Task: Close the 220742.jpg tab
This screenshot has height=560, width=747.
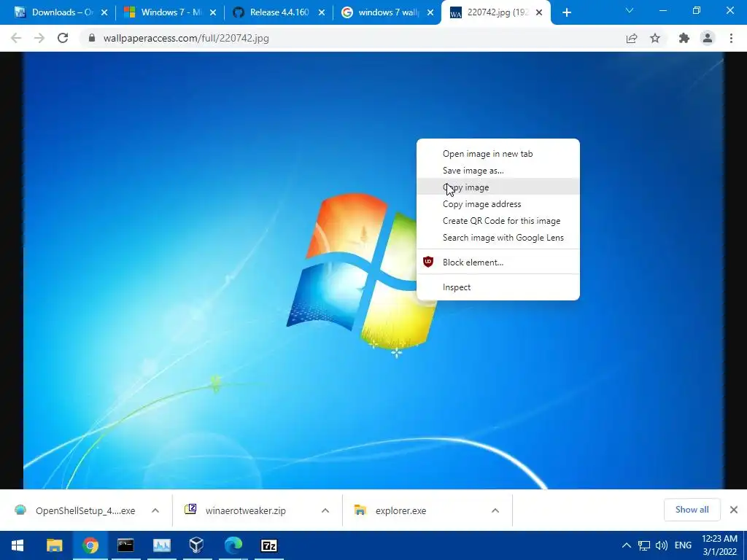Action: (x=539, y=13)
